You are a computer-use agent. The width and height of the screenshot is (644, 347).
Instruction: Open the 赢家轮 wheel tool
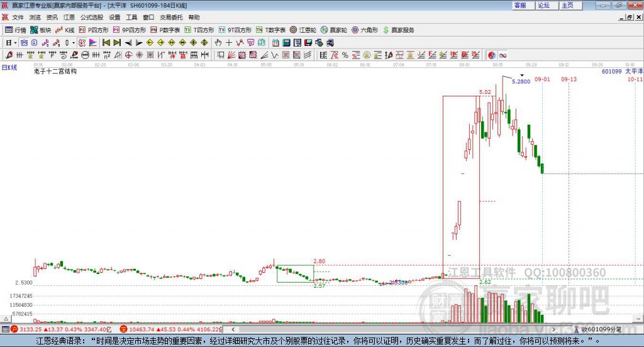coord(334,30)
